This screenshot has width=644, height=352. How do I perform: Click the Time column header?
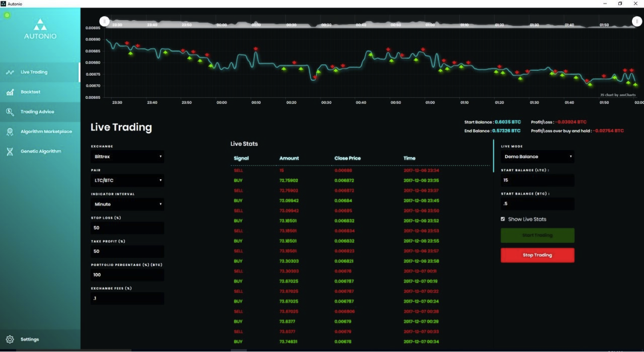point(409,159)
